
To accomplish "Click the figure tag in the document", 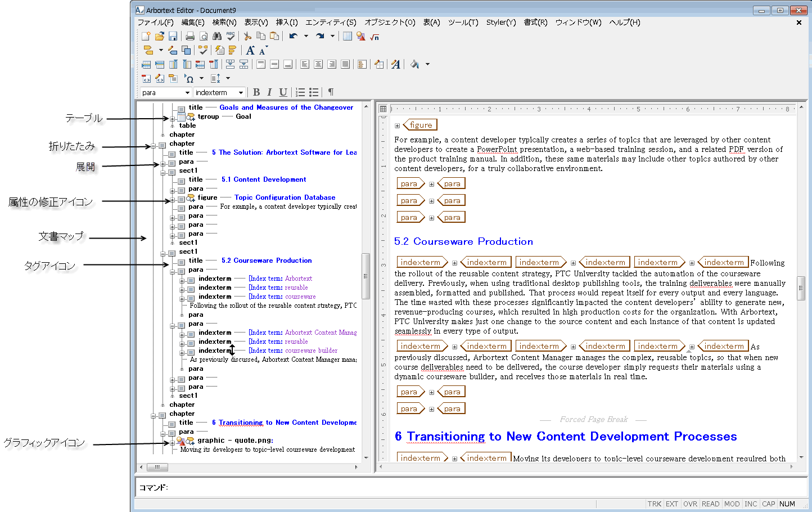I will pos(420,125).
